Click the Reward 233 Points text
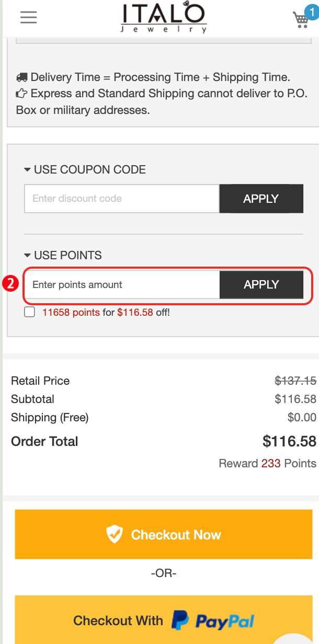 click(x=267, y=463)
